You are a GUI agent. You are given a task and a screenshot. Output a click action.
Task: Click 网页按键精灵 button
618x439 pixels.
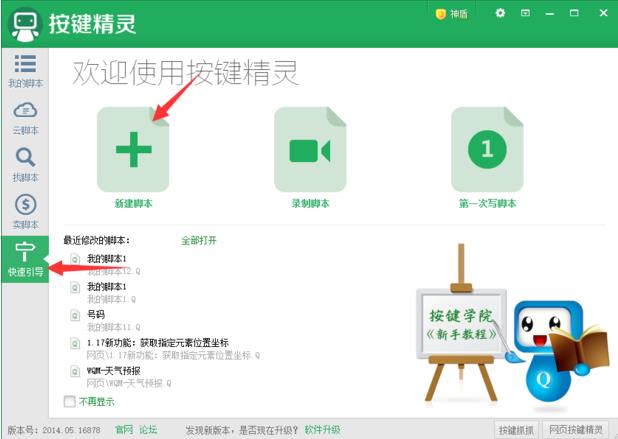click(576, 430)
